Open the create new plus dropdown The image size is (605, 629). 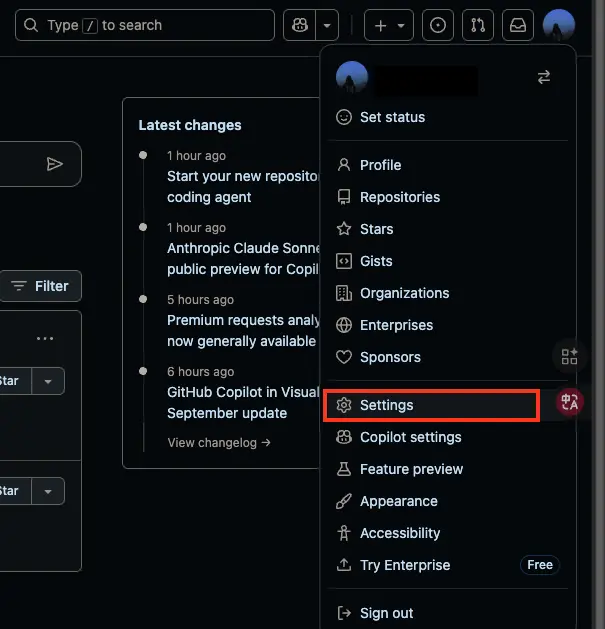pyautogui.click(x=387, y=25)
